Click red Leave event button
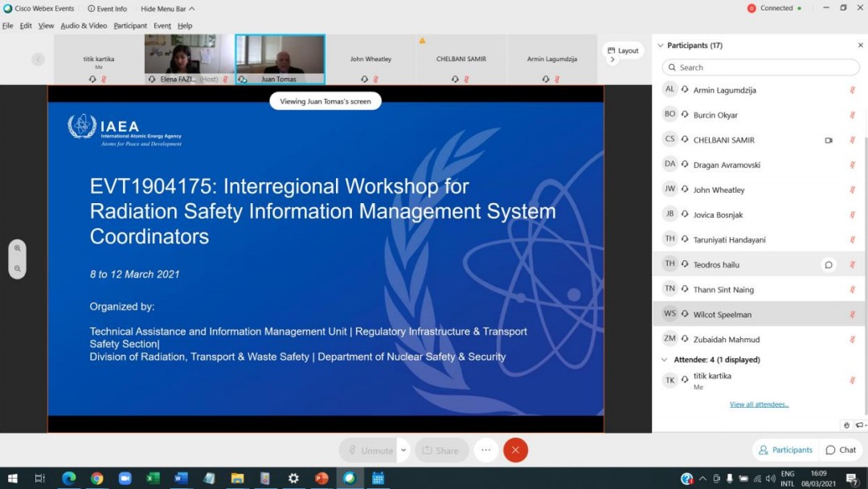 [x=515, y=450]
